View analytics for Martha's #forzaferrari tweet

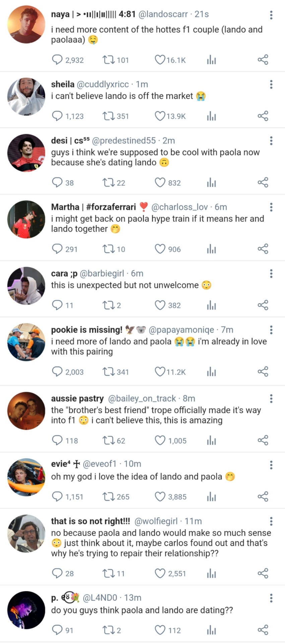211,249
